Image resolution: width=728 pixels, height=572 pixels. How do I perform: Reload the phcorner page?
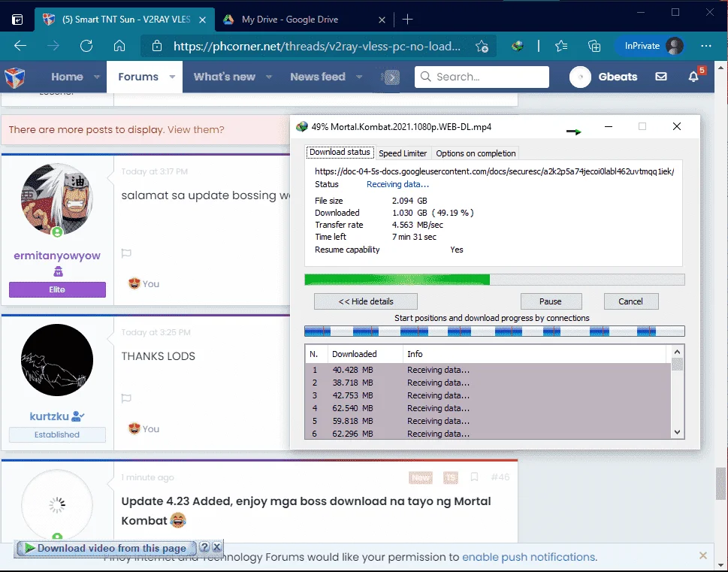[x=86, y=46]
